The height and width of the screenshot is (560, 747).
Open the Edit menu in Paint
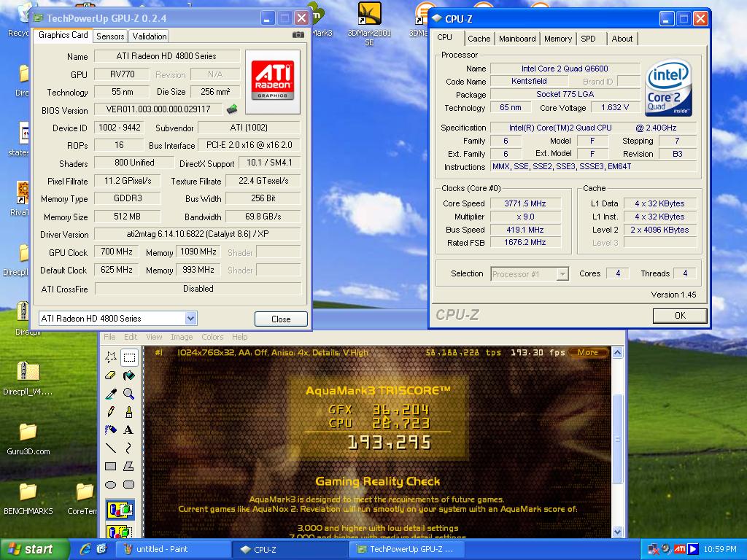coord(131,337)
